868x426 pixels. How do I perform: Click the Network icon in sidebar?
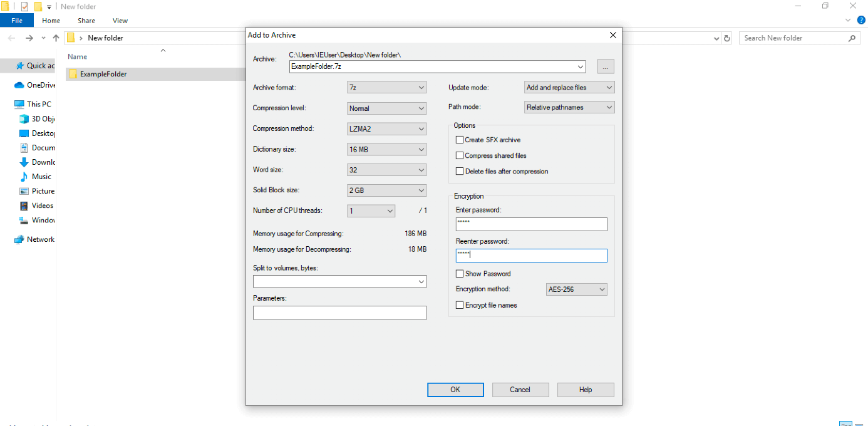click(x=19, y=239)
